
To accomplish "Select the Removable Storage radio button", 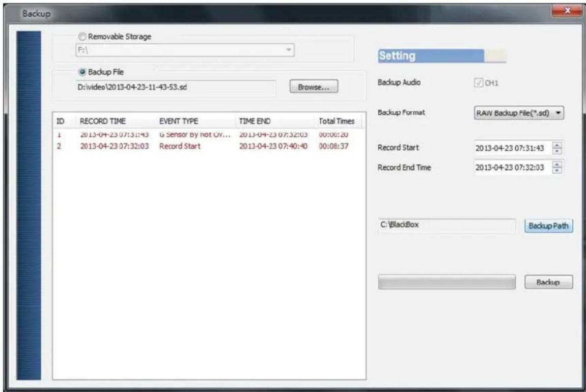I will (x=82, y=37).
